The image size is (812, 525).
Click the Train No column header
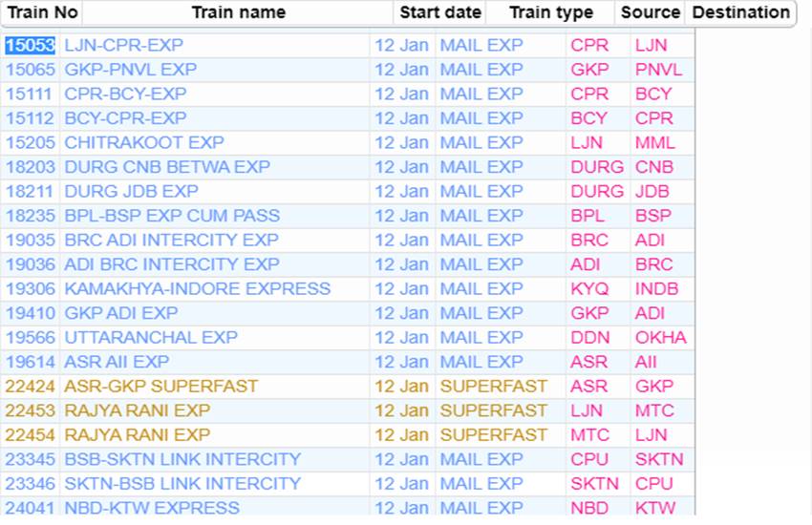(42, 12)
